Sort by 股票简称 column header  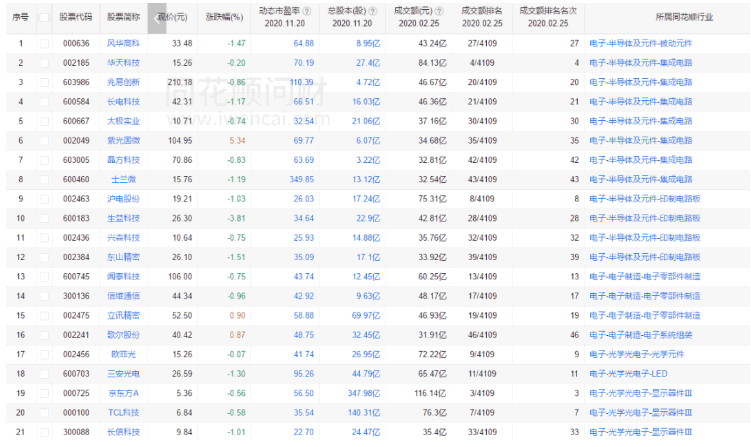[124, 17]
